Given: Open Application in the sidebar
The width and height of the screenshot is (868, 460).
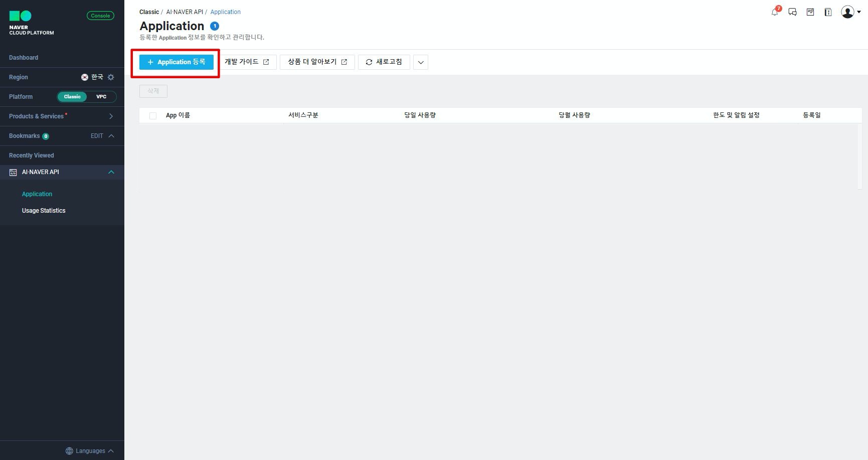Looking at the screenshot, I should (x=37, y=194).
